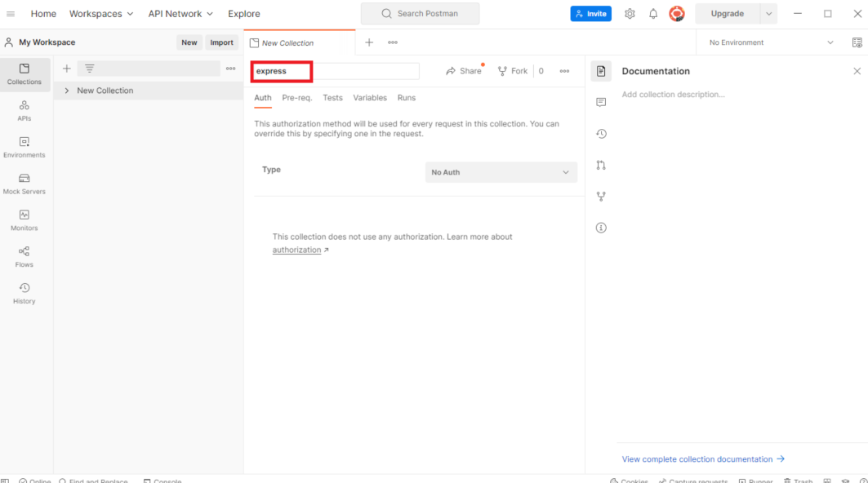Click the New button in workspace header
Screen dimensions: 868x483
(189, 42)
